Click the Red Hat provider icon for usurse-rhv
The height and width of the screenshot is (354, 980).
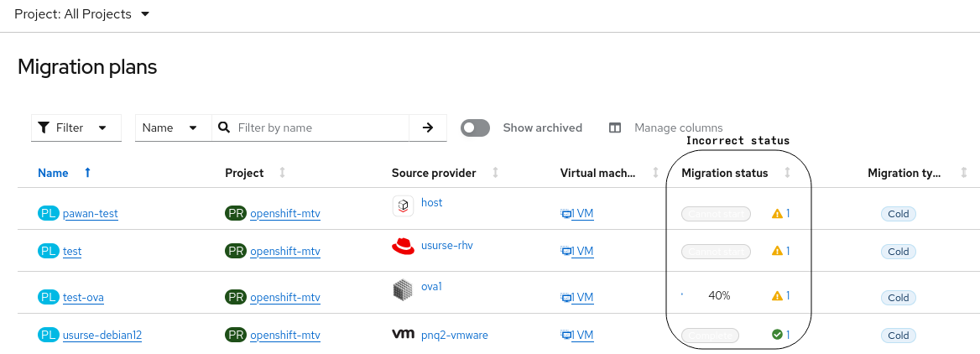(403, 246)
